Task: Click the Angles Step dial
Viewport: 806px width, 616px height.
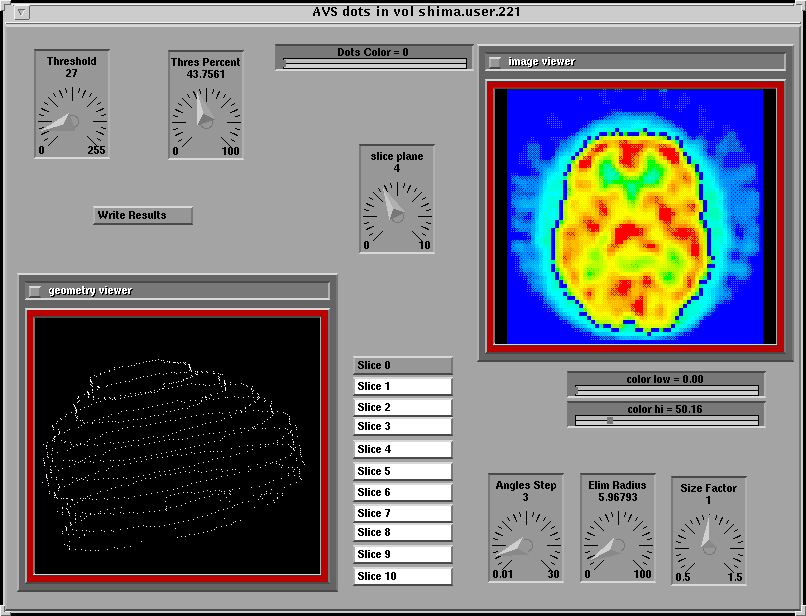Action: coord(525,545)
